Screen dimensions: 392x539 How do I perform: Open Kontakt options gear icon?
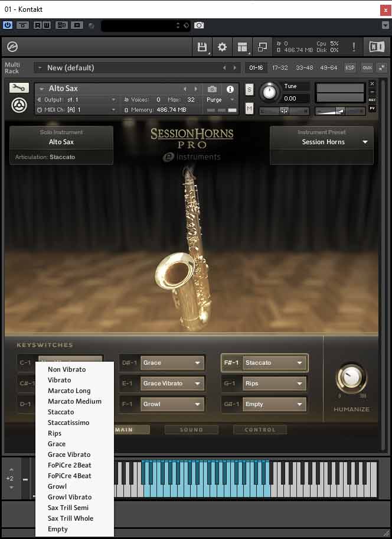(222, 47)
